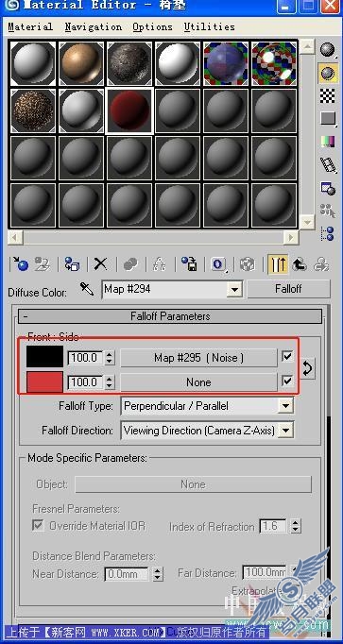Toggle checkered Background for sample slot
The image size is (343, 644).
pos(327,95)
